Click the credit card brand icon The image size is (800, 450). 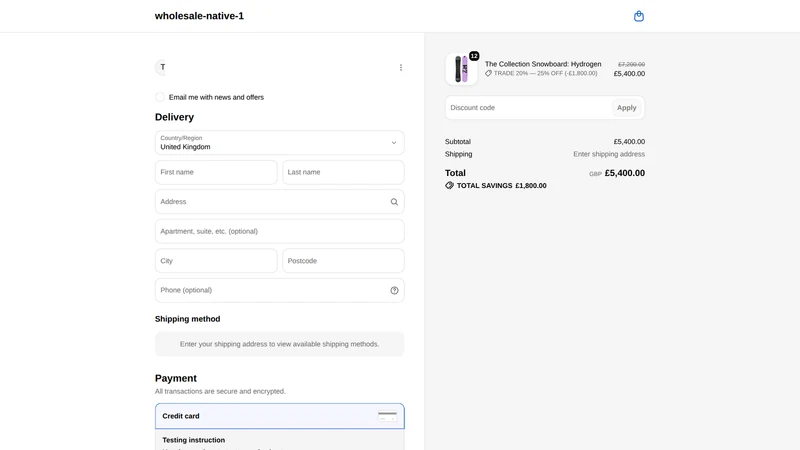pyautogui.click(x=387, y=416)
